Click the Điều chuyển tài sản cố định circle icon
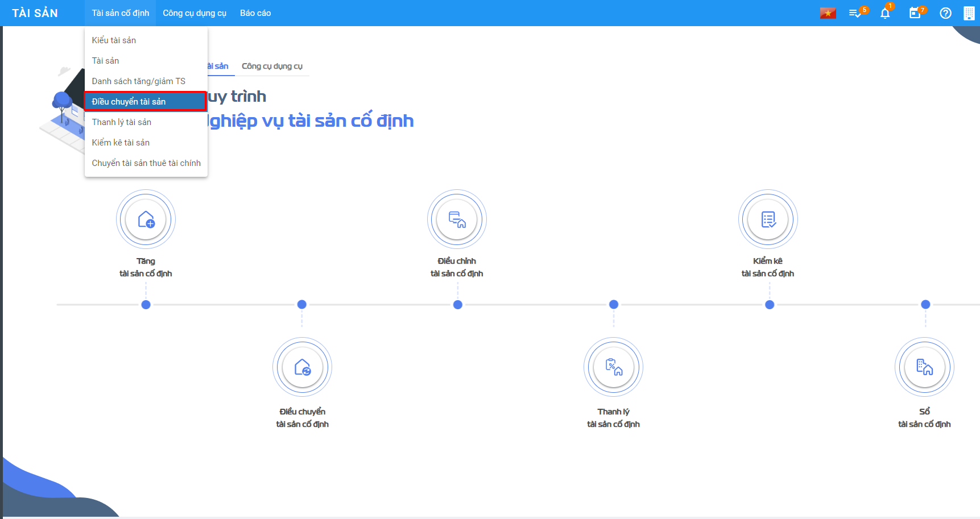This screenshot has width=980, height=519. pyautogui.click(x=302, y=368)
